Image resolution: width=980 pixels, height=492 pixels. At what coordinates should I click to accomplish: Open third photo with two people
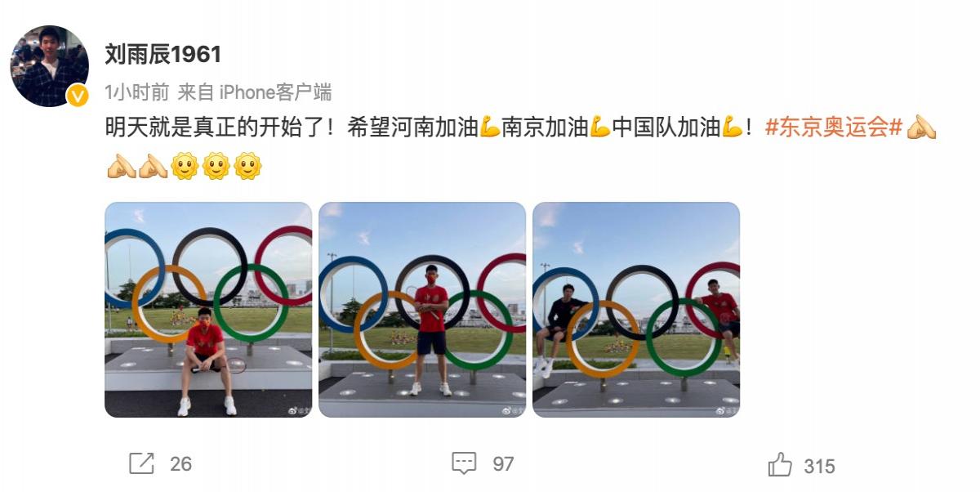[x=636, y=310]
